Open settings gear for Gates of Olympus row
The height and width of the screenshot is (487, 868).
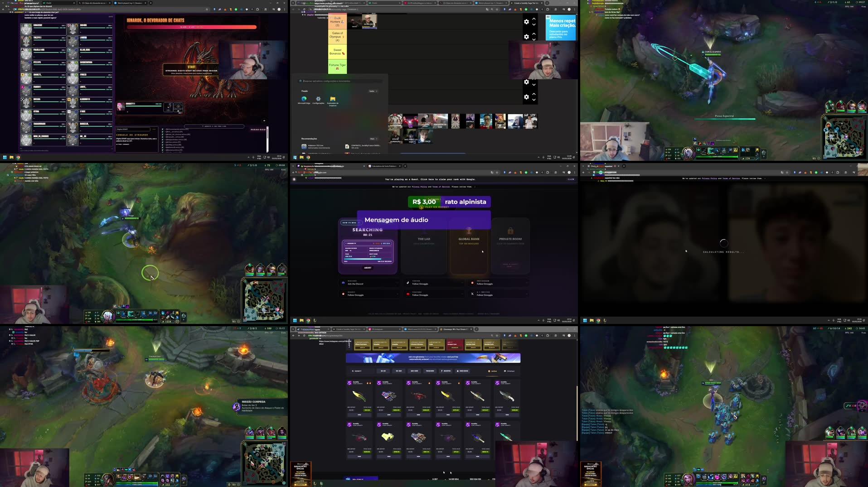click(526, 37)
